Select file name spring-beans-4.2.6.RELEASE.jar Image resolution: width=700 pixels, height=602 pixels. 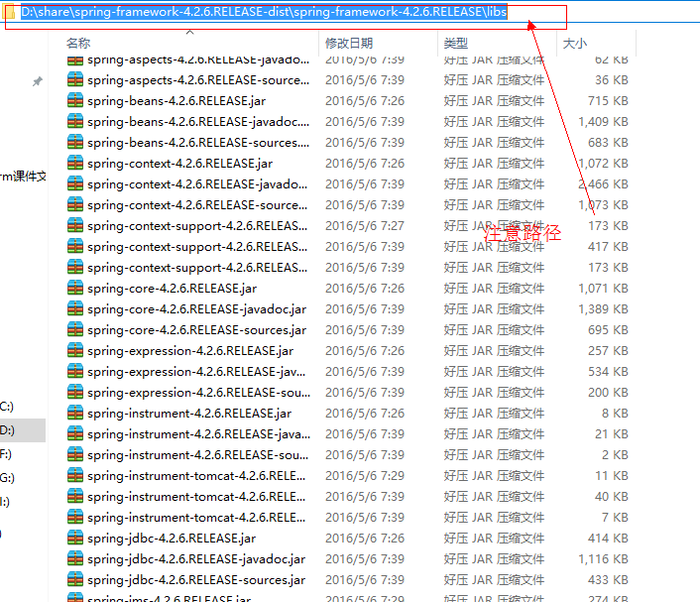click(x=176, y=101)
